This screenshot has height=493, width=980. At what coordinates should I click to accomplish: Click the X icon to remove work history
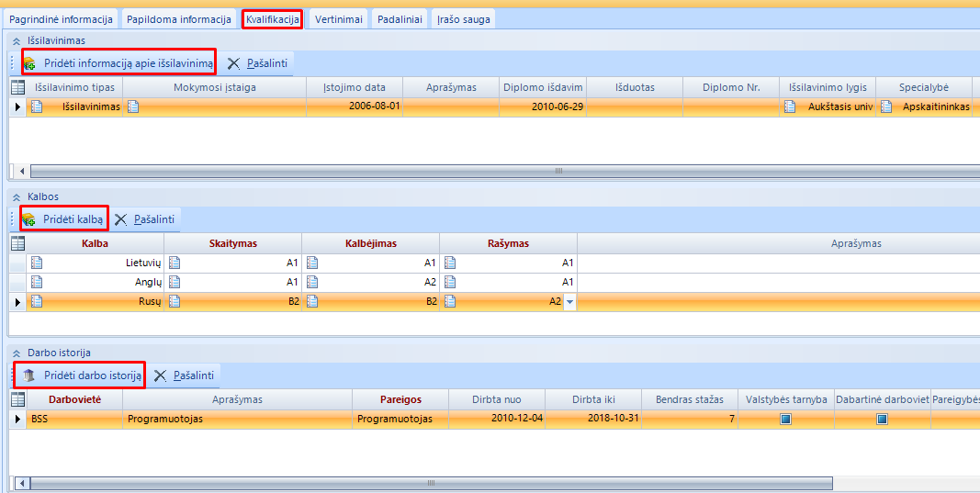[x=160, y=375]
